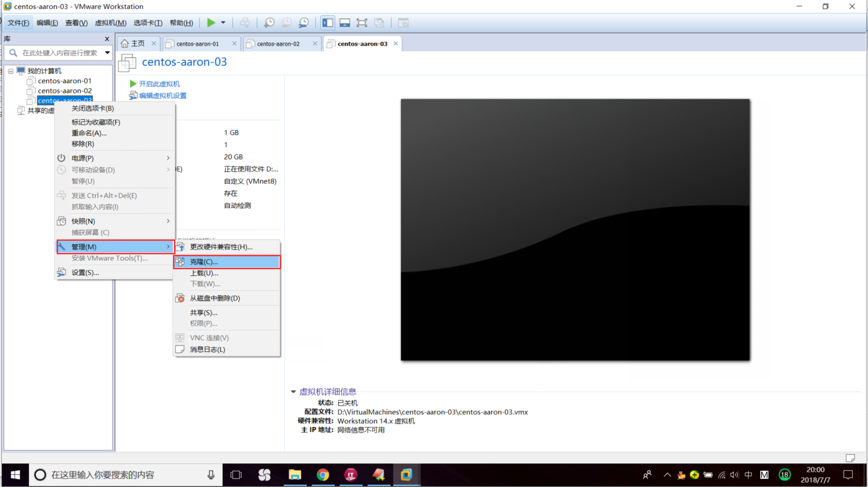Choose 移除(R) from context menu
Viewport: 868px width, 487px height.
click(115, 144)
